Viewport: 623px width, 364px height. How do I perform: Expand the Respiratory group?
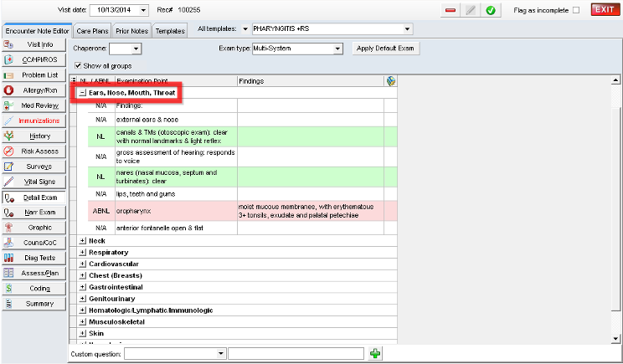pos(82,253)
